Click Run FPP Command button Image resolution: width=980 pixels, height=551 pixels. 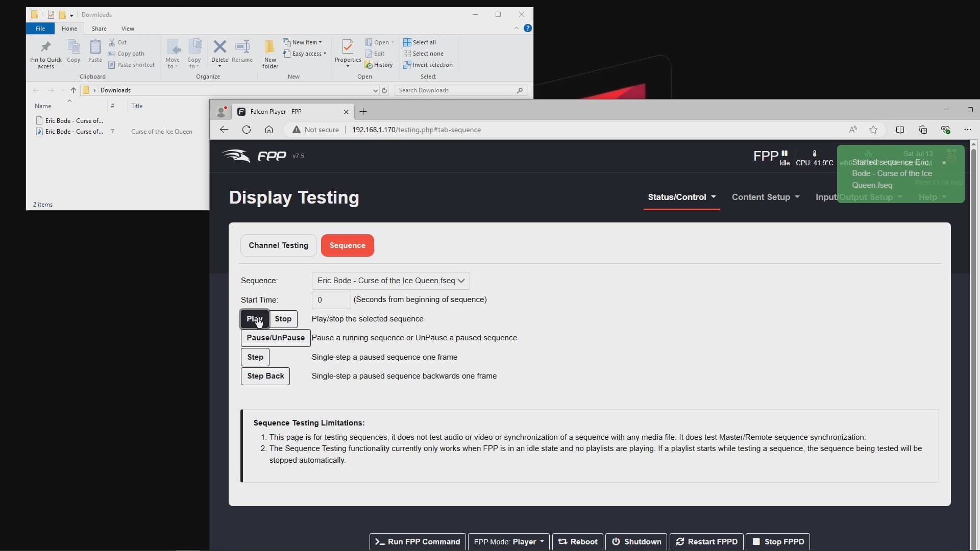(x=418, y=541)
